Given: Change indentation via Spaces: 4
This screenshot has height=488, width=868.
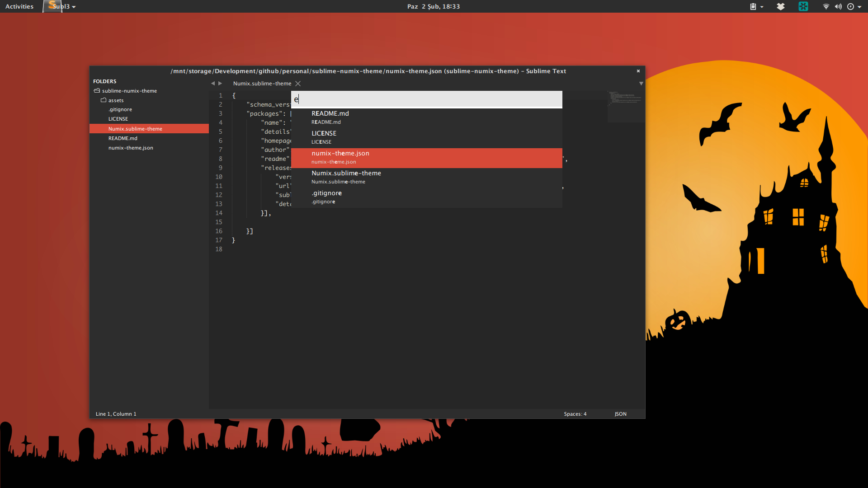Looking at the screenshot, I should click(x=575, y=414).
